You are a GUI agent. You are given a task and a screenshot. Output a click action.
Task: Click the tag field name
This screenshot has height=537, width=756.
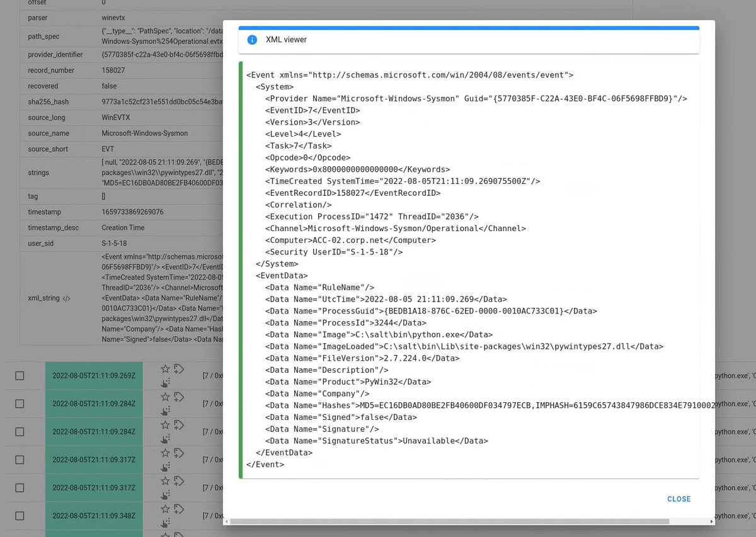[33, 196]
